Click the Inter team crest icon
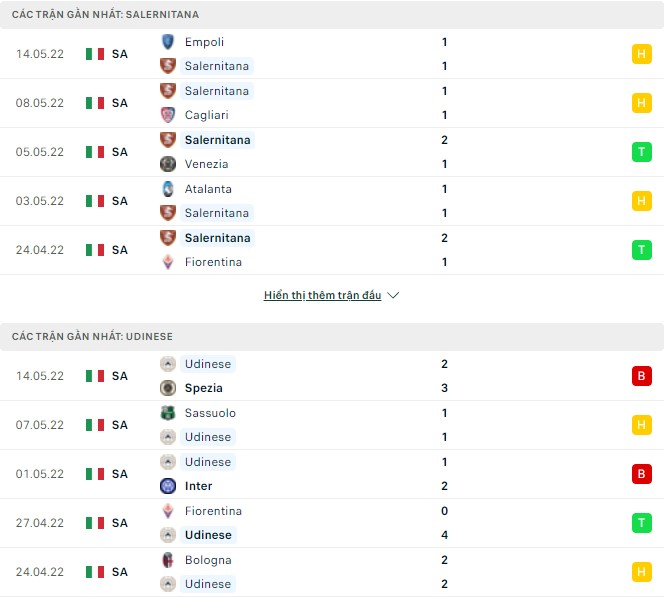The image size is (670, 597). [x=168, y=486]
